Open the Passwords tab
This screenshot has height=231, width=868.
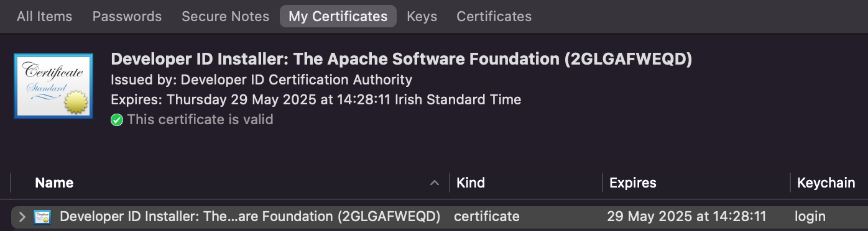127,17
